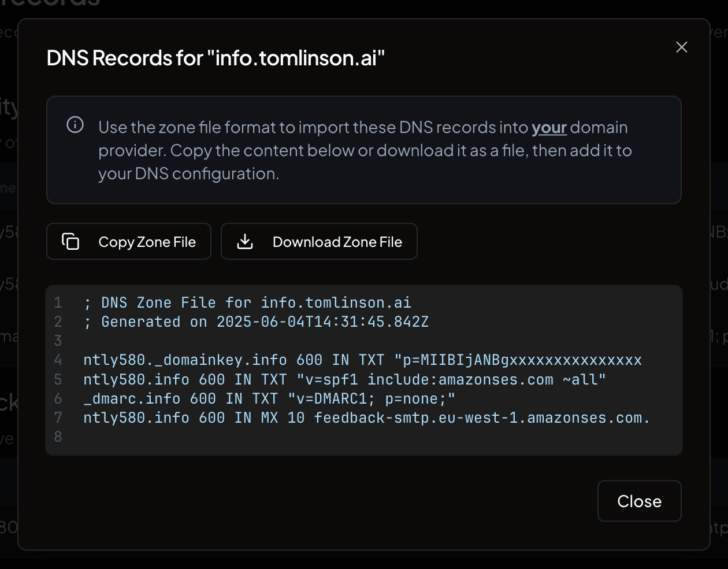Click the Close button at the bottom
The image size is (728, 569).
click(x=639, y=501)
